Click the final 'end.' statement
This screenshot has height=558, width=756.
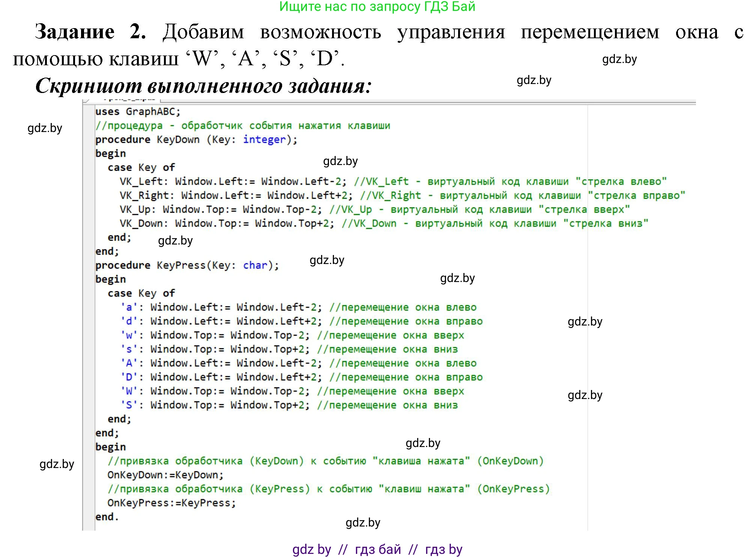106,516
